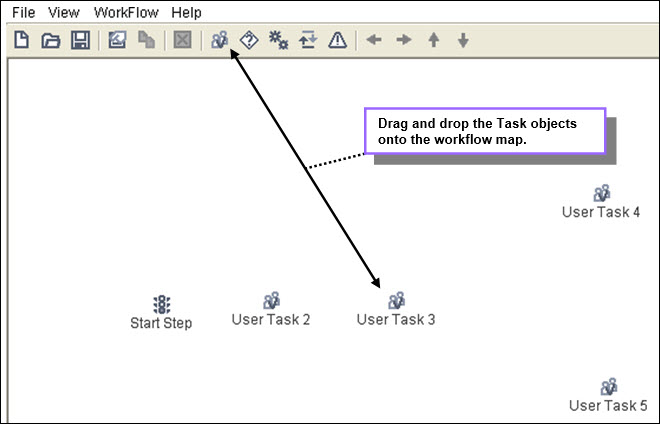Select the User Task 2 icon

coord(271,301)
